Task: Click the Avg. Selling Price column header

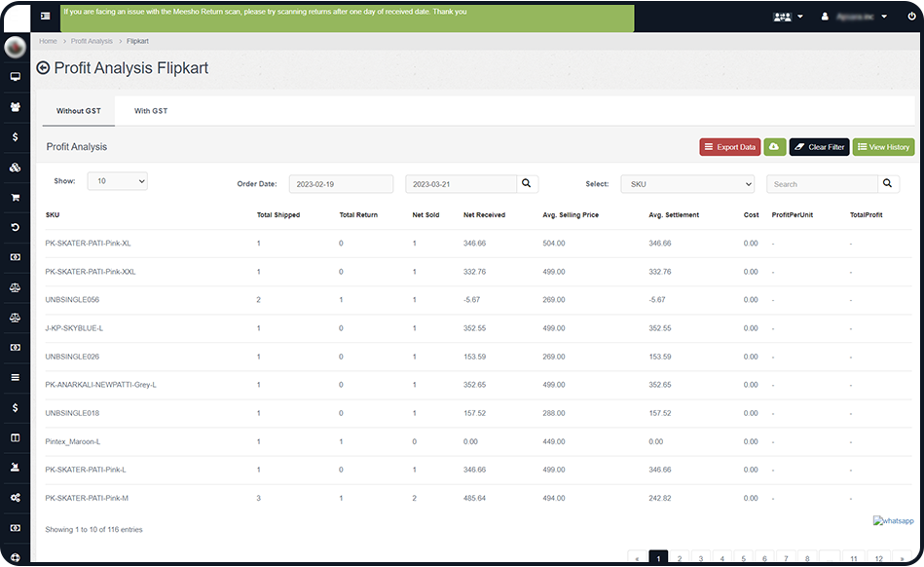Action: coord(571,215)
